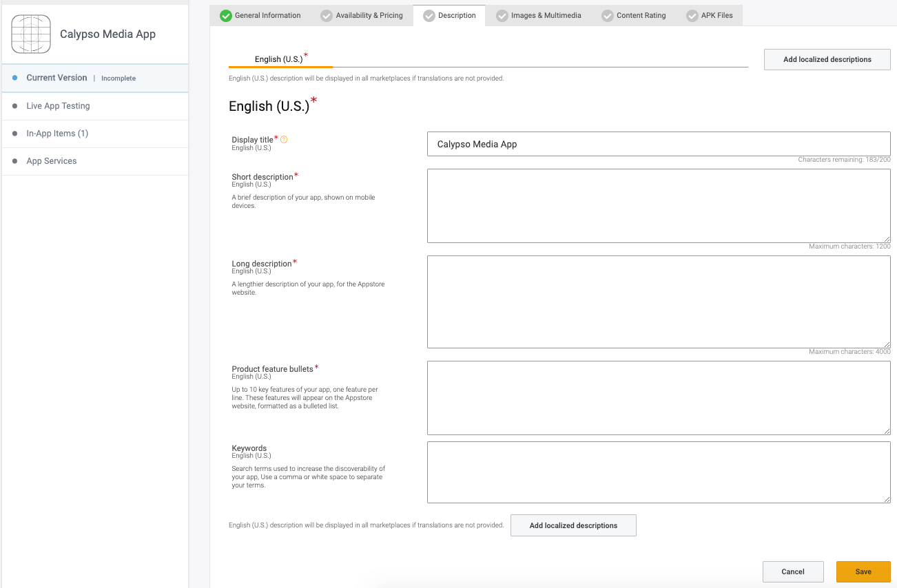Screen dimensions: 897x588
Task: Open the Live App Testing section
Action: 58,106
